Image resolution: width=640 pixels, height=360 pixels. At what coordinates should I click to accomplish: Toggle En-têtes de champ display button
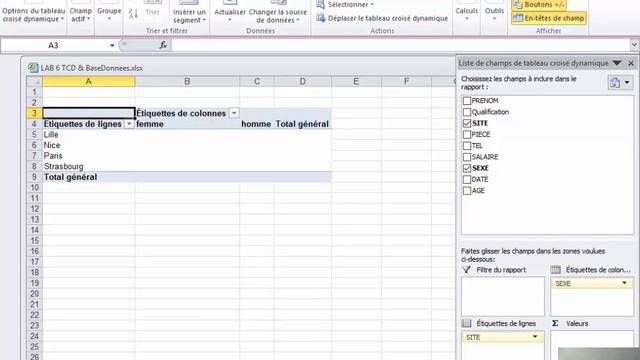[549, 18]
